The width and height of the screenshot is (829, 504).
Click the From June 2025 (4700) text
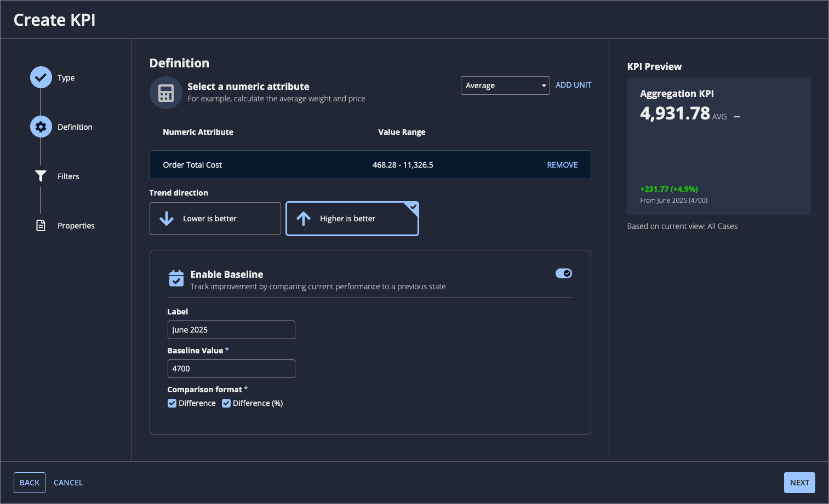674,201
